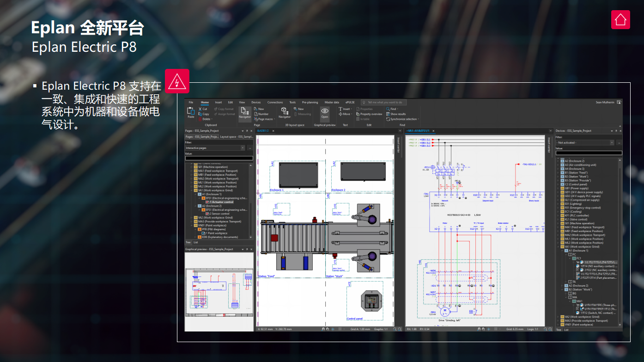Screen dimensions: 644x362
Task: Close the =VA1+A1&EFS1/1 document tab
Action: coord(433,131)
